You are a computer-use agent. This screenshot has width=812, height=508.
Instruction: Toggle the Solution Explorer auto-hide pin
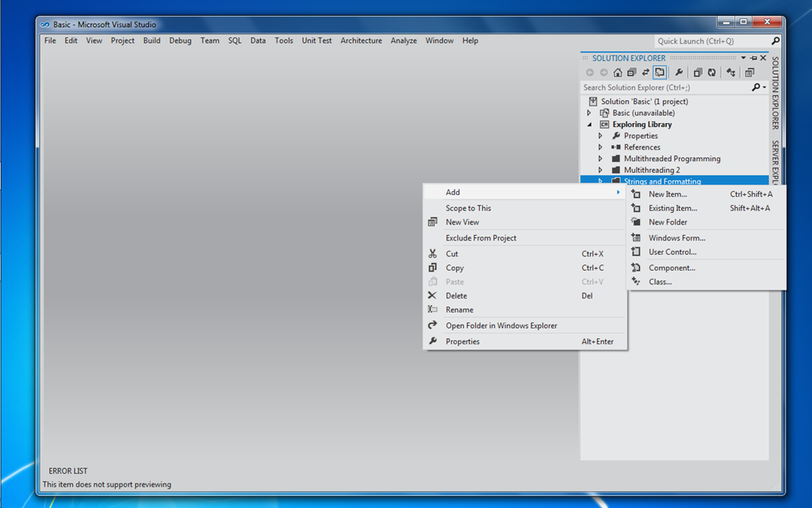click(x=753, y=58)
